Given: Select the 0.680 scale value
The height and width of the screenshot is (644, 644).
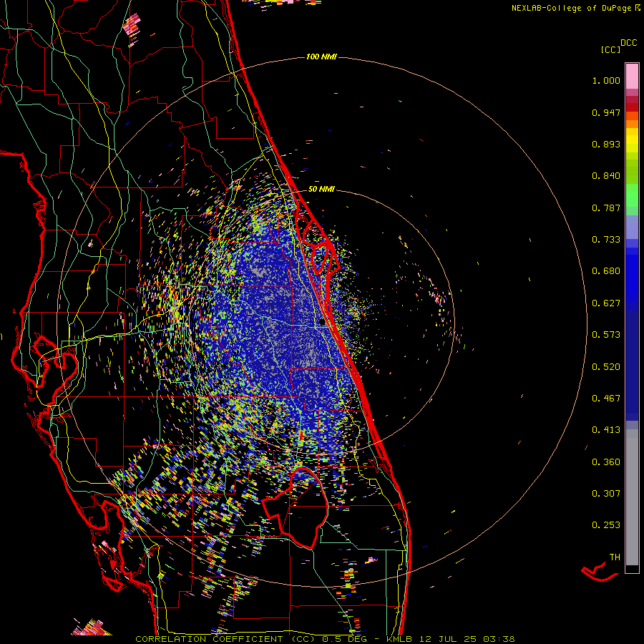Looking at the screenshot, I should (x=606, y=271).
